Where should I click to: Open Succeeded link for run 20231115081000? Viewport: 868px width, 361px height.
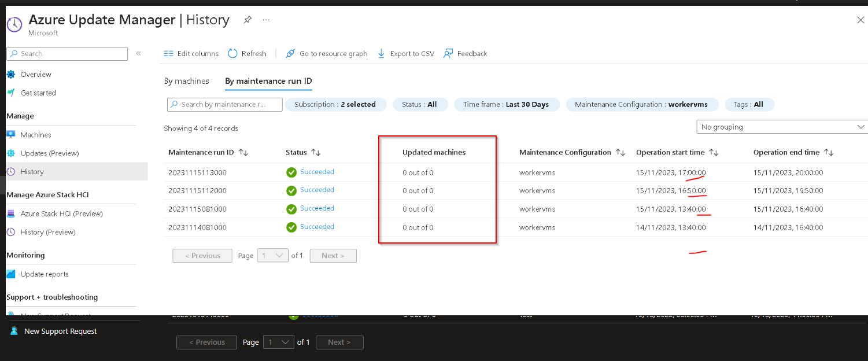point(317,208)
